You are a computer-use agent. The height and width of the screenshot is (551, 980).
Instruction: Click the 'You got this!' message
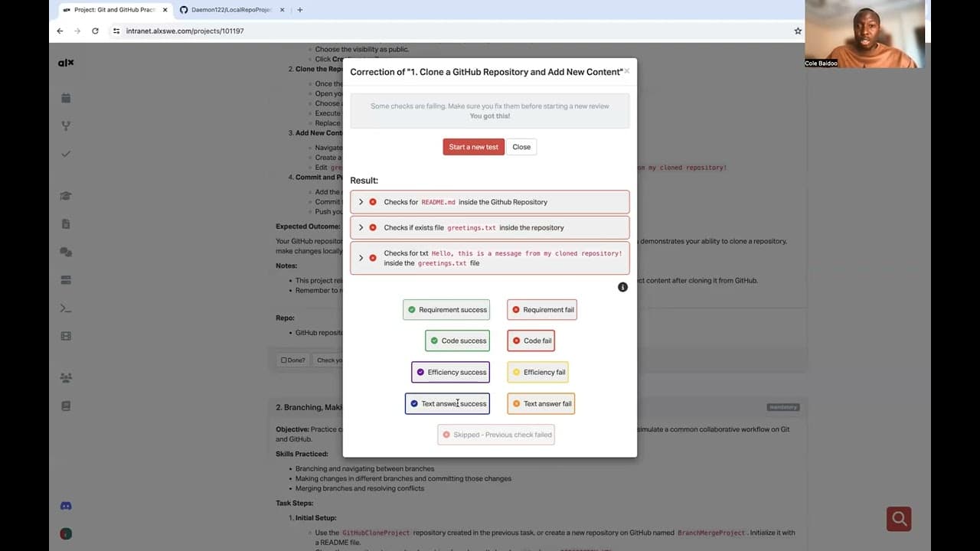point(490,116)
